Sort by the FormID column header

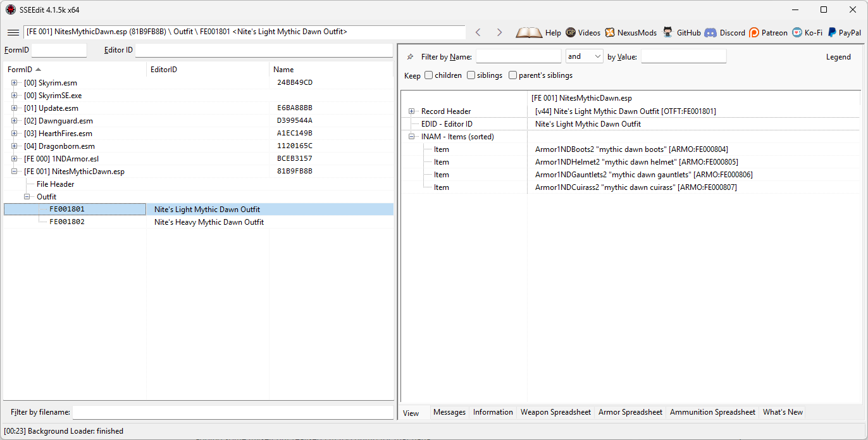(x=75, y=70)
